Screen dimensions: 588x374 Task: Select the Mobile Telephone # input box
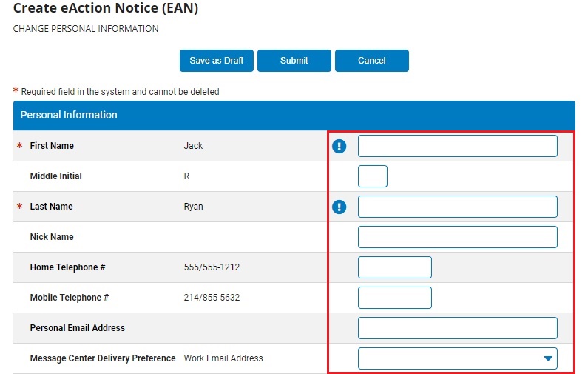[394, 298]
